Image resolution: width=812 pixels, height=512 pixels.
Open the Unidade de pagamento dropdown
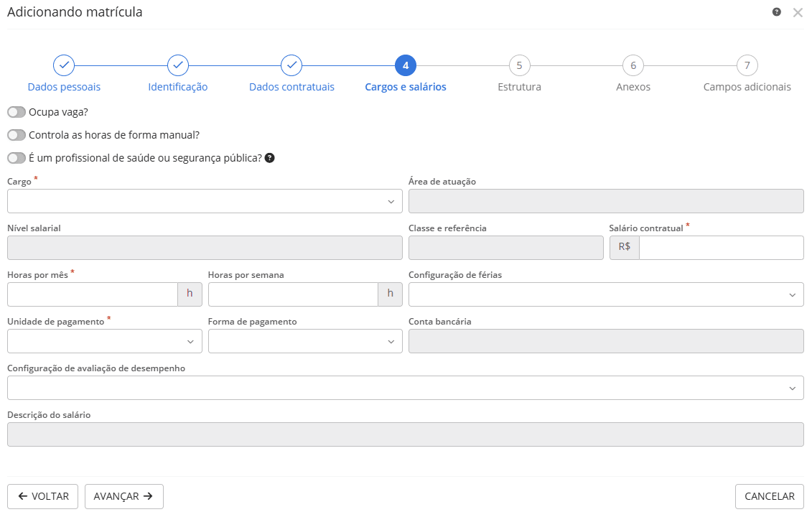pyautogui.click(x=105, y=341)
